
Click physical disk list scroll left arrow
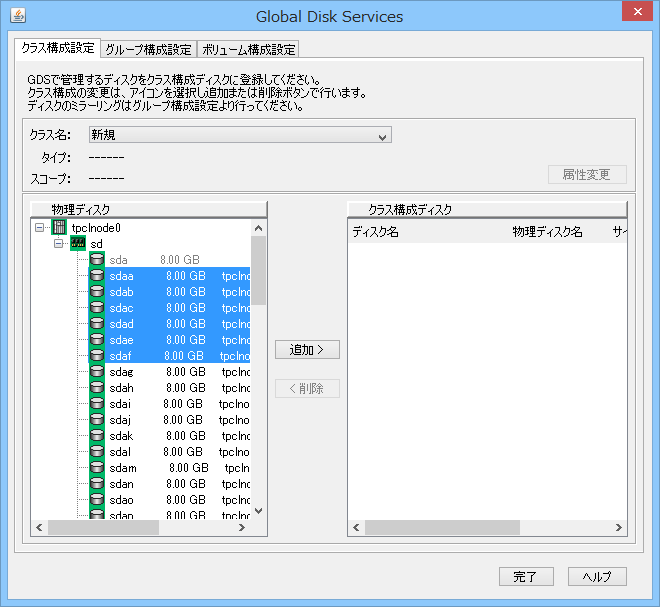[40, 527]
